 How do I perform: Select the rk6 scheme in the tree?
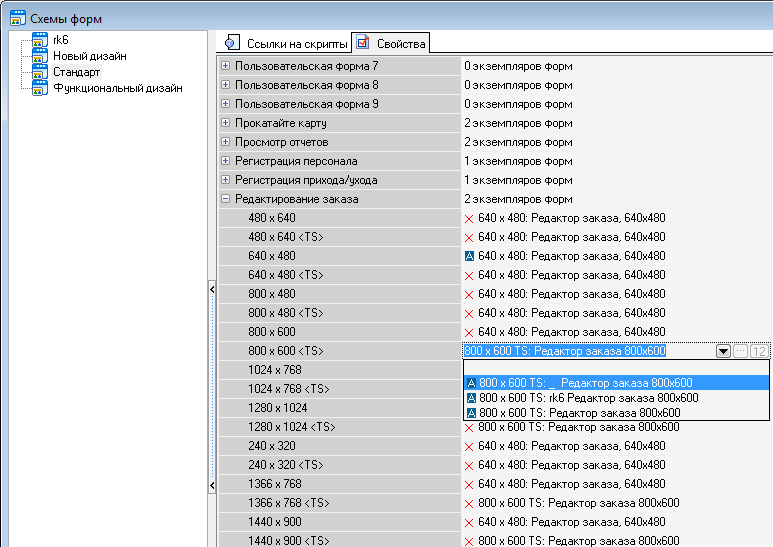point(60,40)
